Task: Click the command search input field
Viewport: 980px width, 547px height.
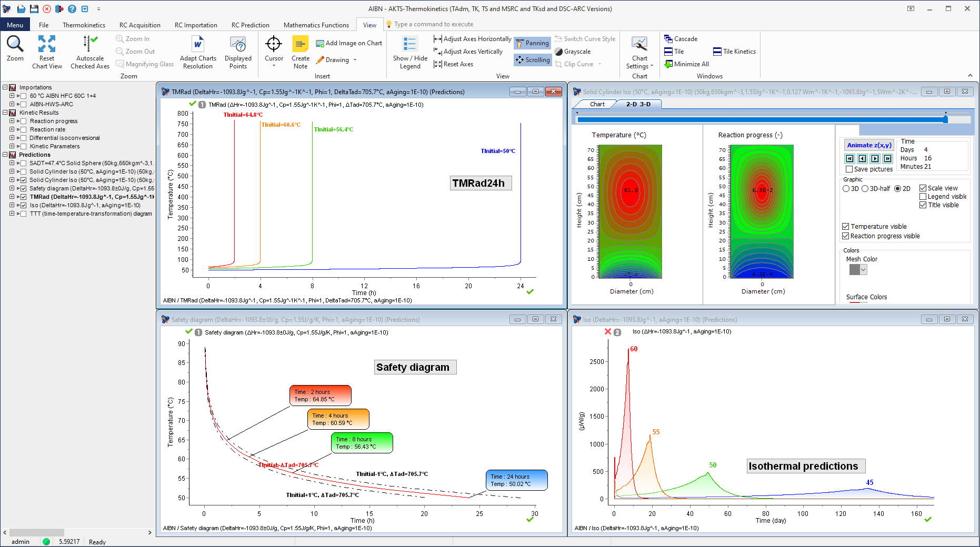Action: point(434,24)
